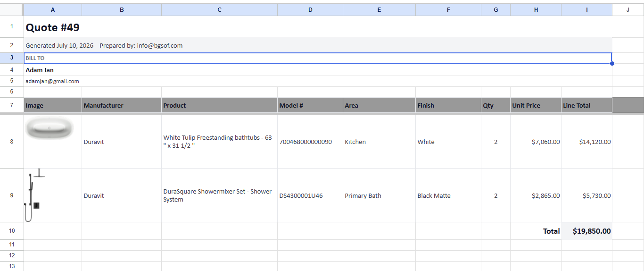The width and height of the screenshot is (644, 271).
Task: Click the bathtub product image
Action: tap(50, 128)
